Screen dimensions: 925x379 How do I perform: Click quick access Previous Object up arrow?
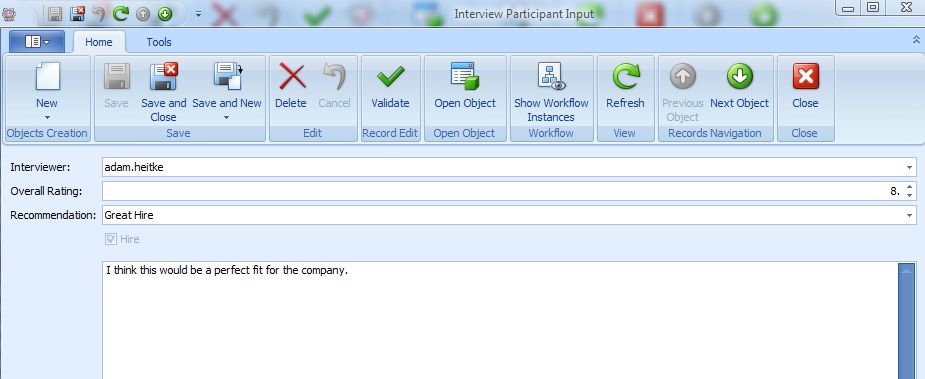click(x=143, y=14)
